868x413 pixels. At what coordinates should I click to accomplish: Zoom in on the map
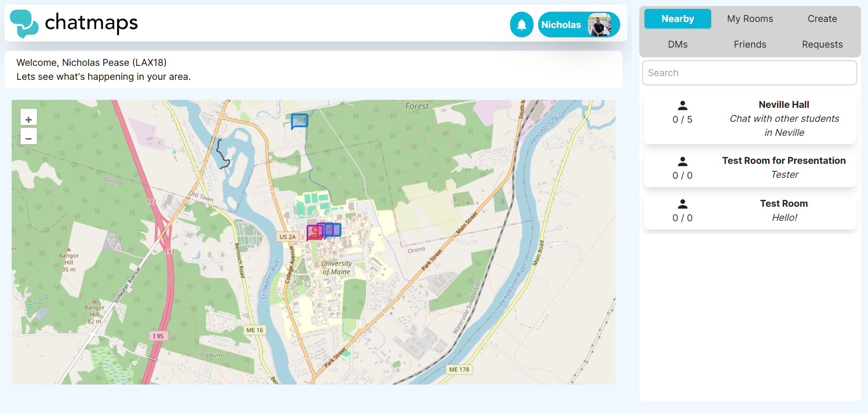coord(28,119)
